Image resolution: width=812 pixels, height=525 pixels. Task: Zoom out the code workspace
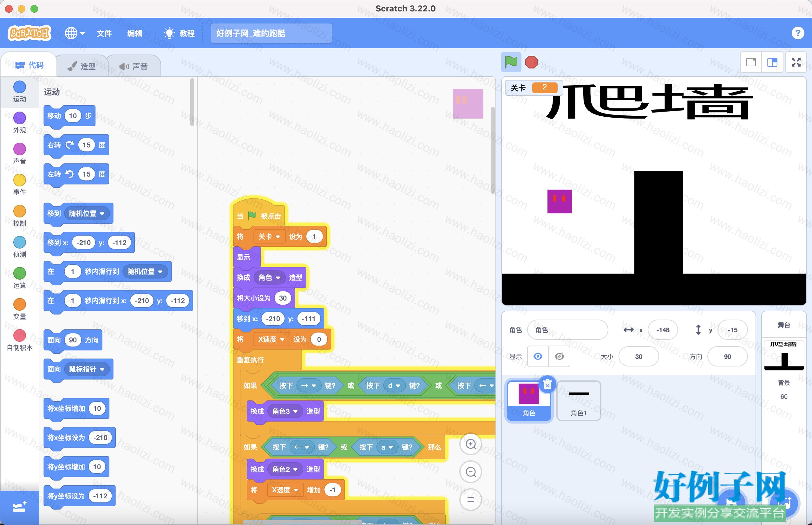tap(471, 472)
